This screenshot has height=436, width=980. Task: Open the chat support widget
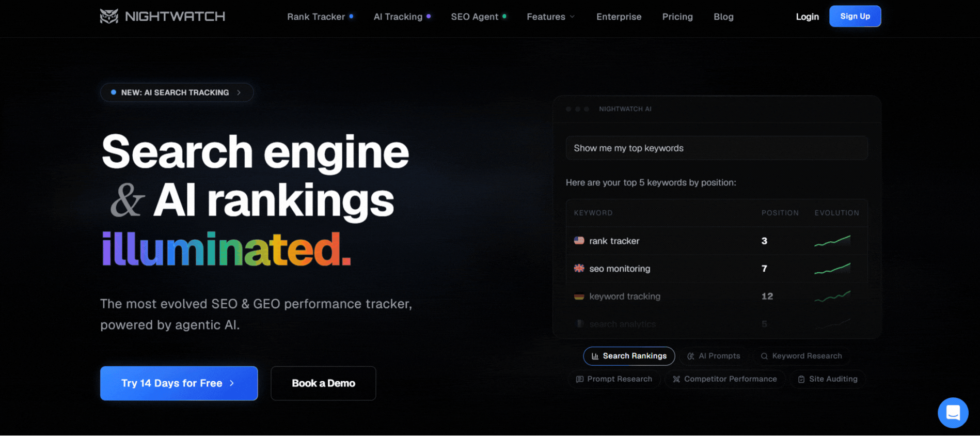pyautogui.click(x=953, y=413)
